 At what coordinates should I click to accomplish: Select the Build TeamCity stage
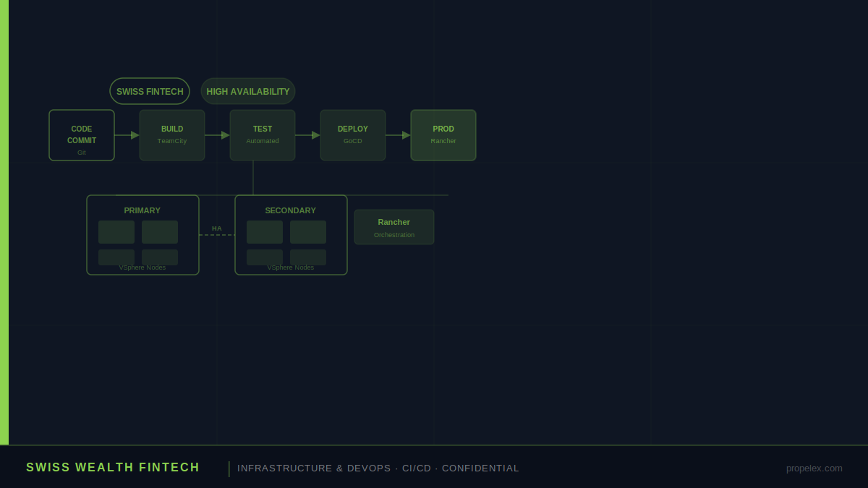[x=172, y=135]
